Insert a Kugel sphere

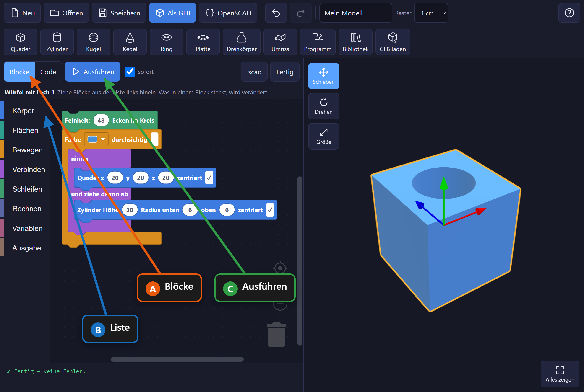click(x=94, y=42)
